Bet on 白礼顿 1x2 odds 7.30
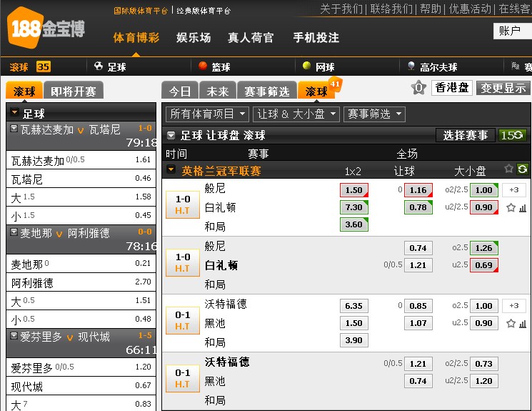 pyautogui.click(x=354, y=207)
